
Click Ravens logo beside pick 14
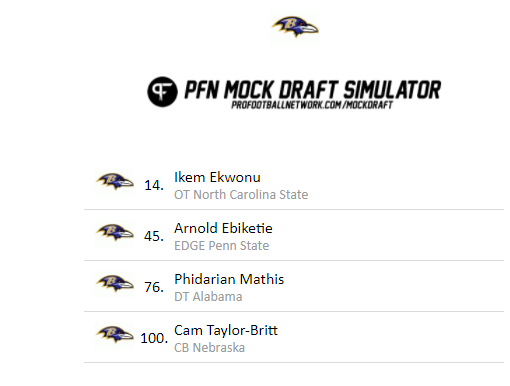(114, 182)
